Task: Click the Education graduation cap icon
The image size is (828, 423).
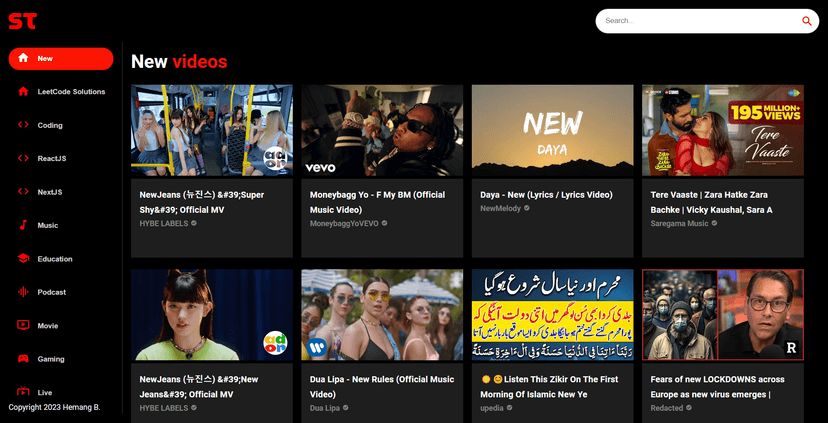Action: pyautogui.click(x=23, y=259)
